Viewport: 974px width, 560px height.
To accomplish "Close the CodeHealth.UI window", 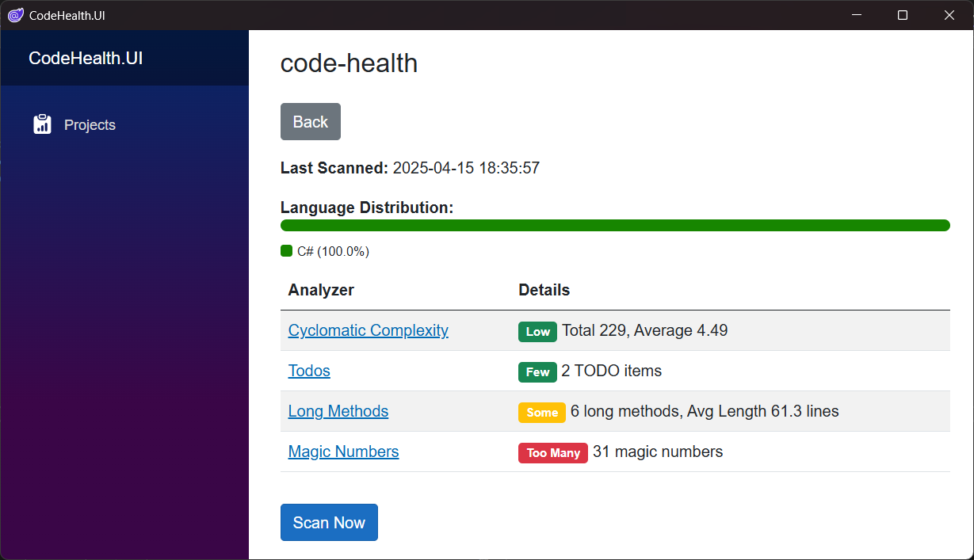I will click(949, 15).
